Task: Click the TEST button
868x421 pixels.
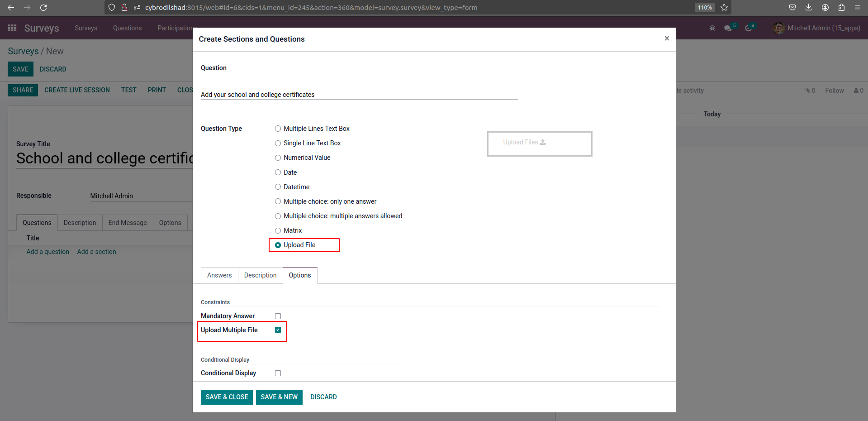Action: (x=128, y=90)
